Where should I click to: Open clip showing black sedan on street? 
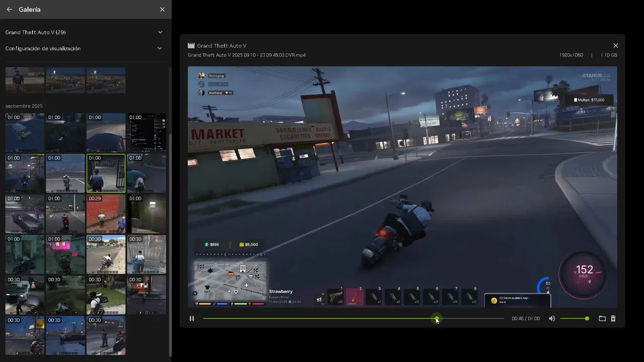[x=25, y=214]
